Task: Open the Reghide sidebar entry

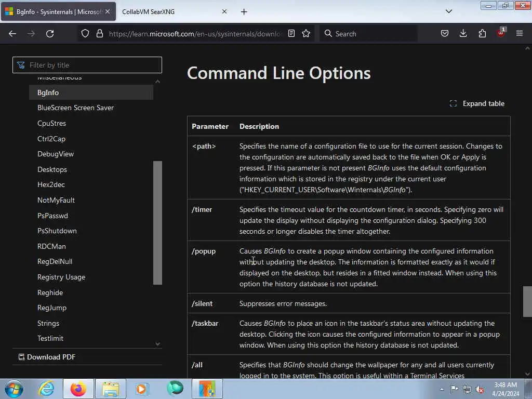Action: click(50, 292)
